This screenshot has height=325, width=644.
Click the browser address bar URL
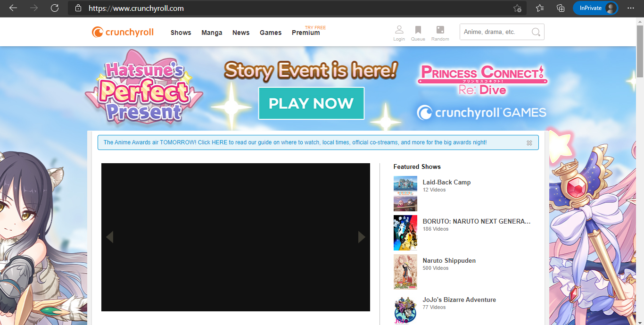click(x=136, y=8)
